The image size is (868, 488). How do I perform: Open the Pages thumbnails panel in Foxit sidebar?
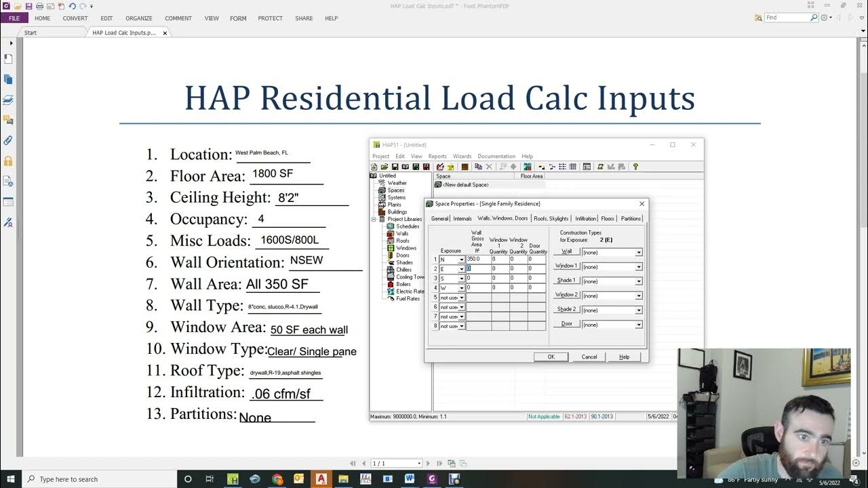[x=8, y=79]
